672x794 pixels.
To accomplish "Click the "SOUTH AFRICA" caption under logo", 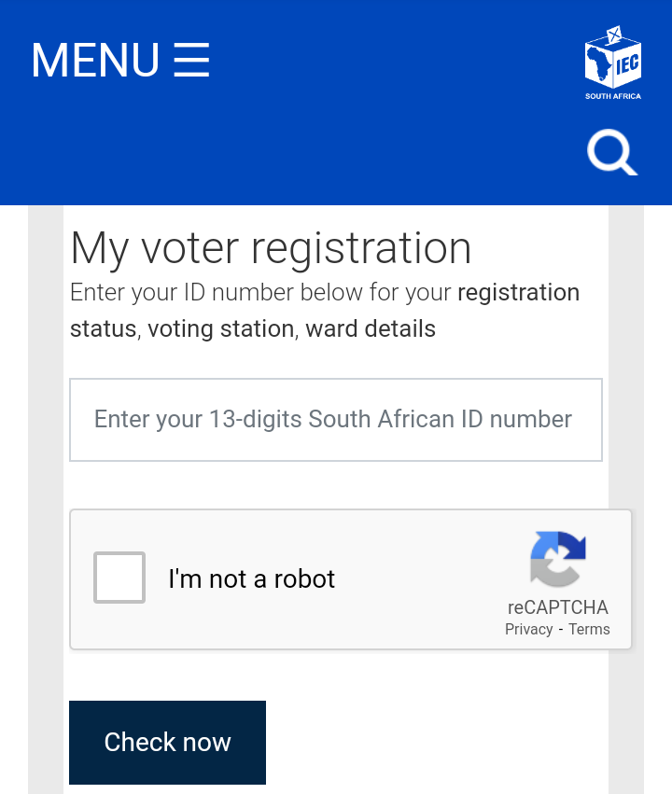I will 613,96.
